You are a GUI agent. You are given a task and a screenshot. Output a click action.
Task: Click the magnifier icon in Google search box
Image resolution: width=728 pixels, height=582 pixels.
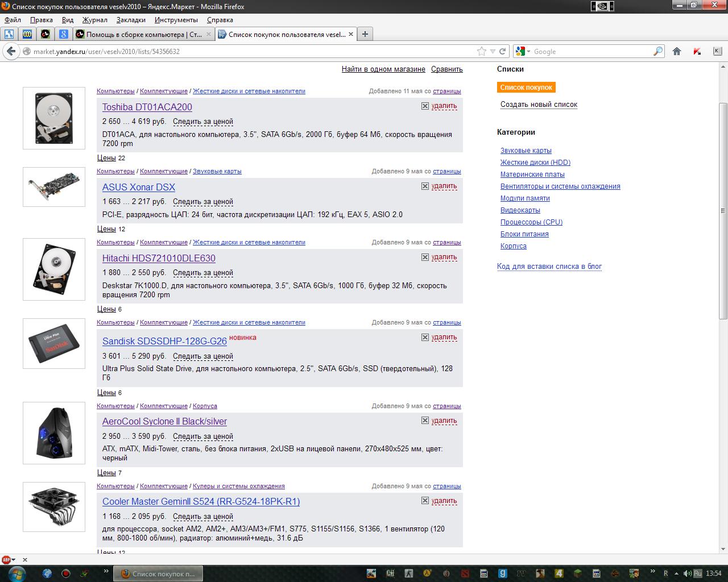(658, 51)
